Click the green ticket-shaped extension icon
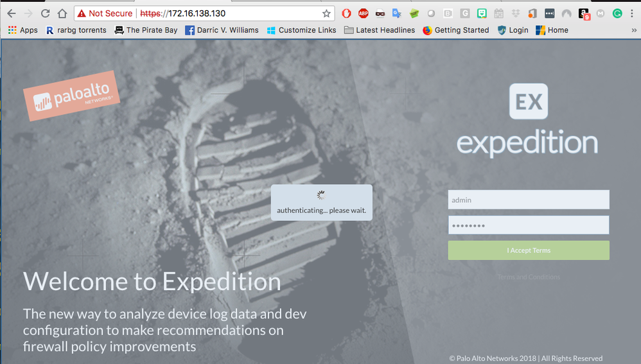The height and width of the screenshot is (364, 641). pyautogui.click(x=414, y=13)
